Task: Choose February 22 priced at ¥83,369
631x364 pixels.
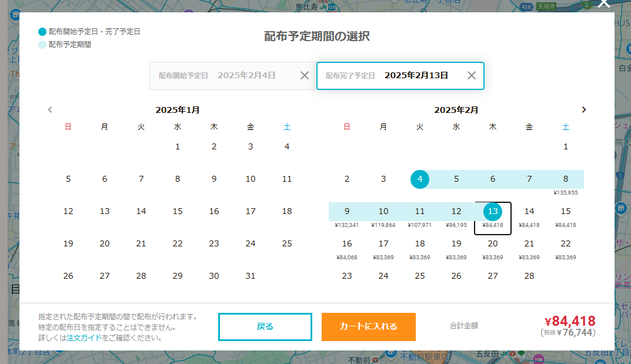Action: (x=566, y=246)
